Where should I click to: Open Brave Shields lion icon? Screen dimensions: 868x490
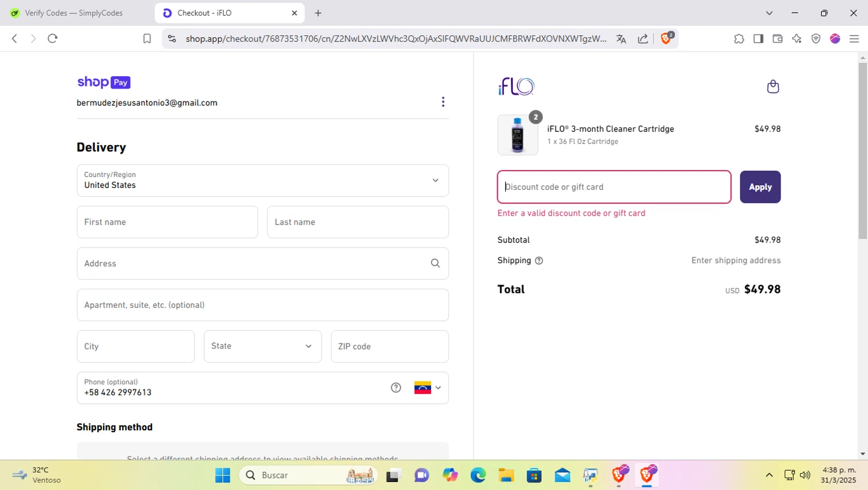(667, 38)
